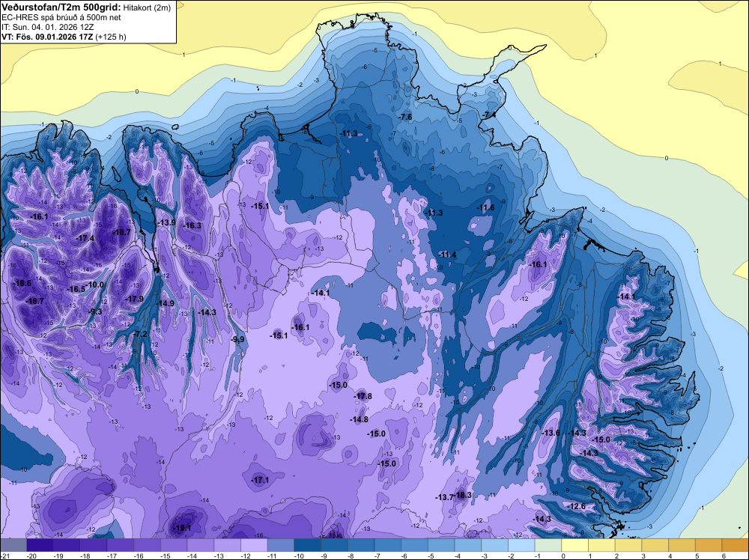Viewport: 749px width, 560px height.
Task: Click the dark blue legend swatch at -10
Action: tap(308, 545)
